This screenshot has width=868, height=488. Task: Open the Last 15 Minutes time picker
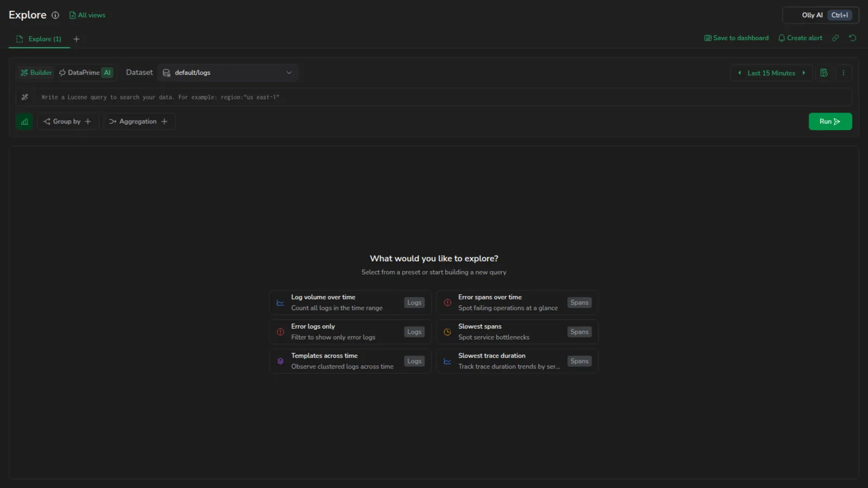point(771,73)
